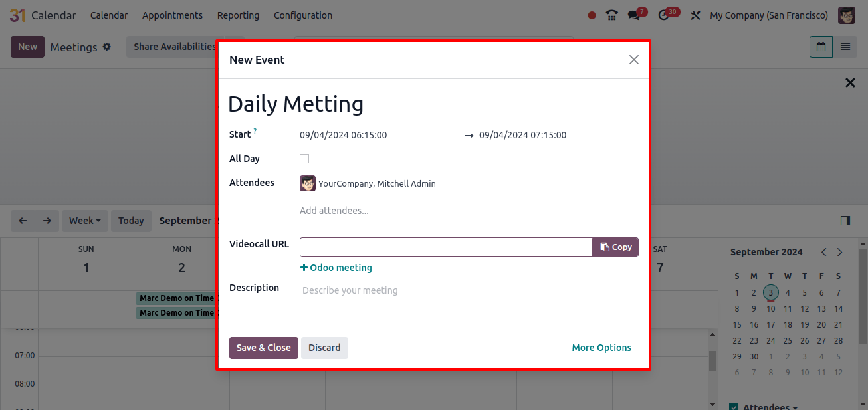The image size is (868, 410).
Task: Copy the videocall URL
Action: coord(615,247)
